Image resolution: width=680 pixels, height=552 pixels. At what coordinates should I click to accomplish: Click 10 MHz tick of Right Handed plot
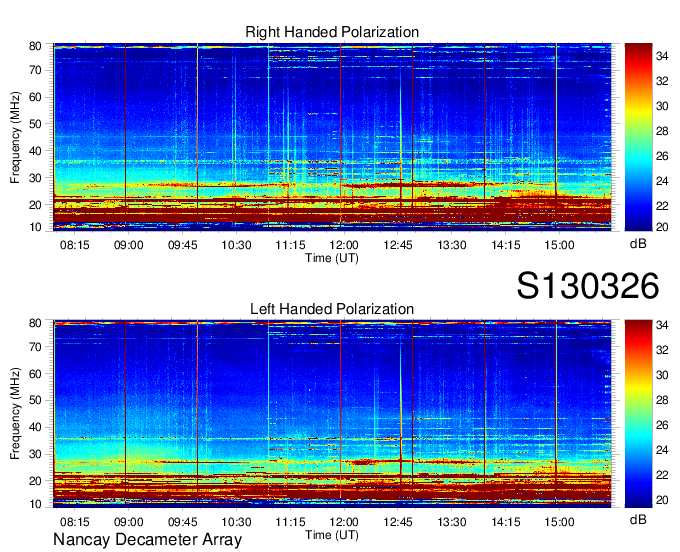[35, 227]
